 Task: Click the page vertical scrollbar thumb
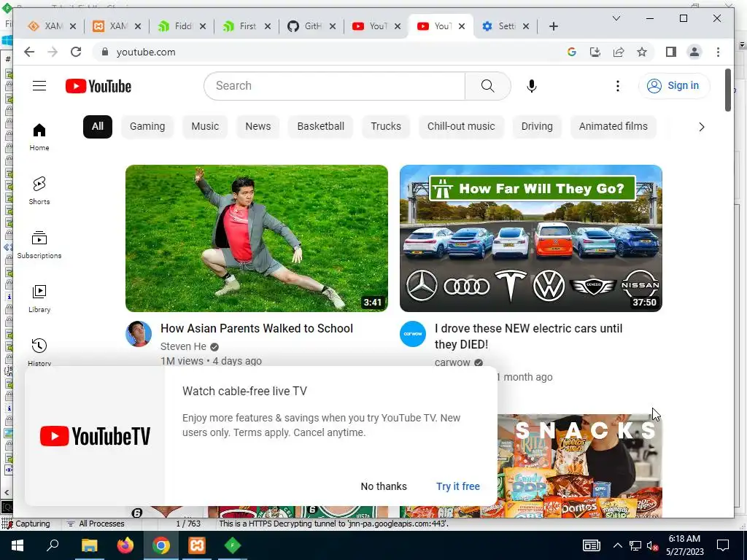click(x=727, y=90)
